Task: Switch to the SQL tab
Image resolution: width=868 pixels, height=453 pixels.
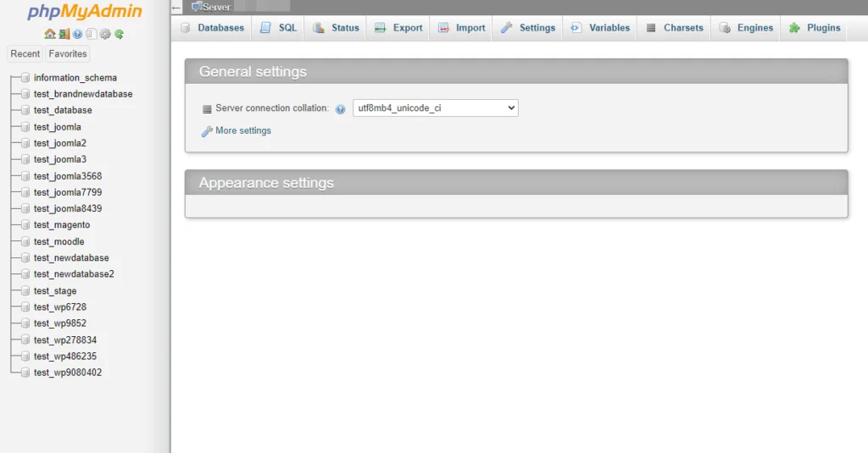Action: (x=278, y=28)
